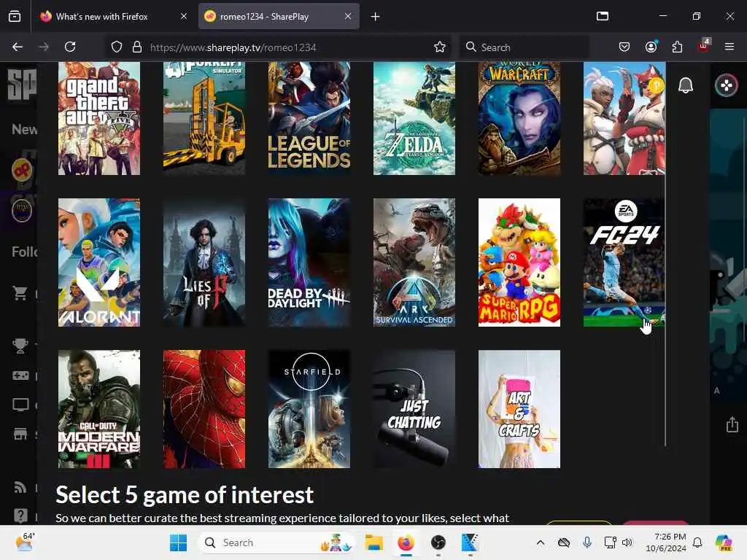This screenshot has width=747, height=560.
Task: Open the tracking protection shield icon
Action: tap(117, 47)
